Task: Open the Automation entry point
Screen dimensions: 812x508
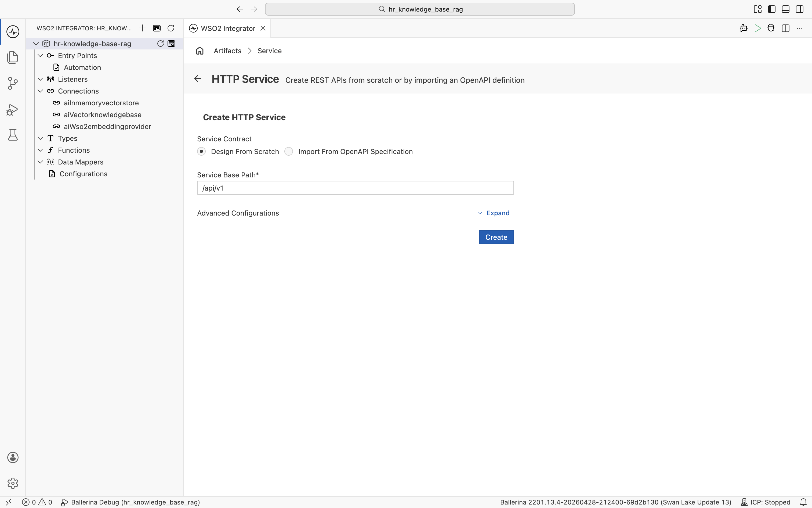Action: coord(82,67)
